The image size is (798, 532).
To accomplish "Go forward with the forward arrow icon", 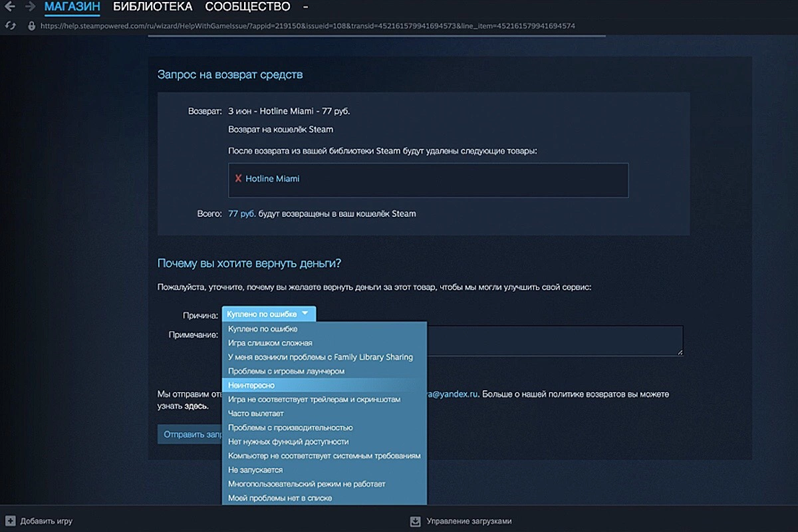I will 30,7.
